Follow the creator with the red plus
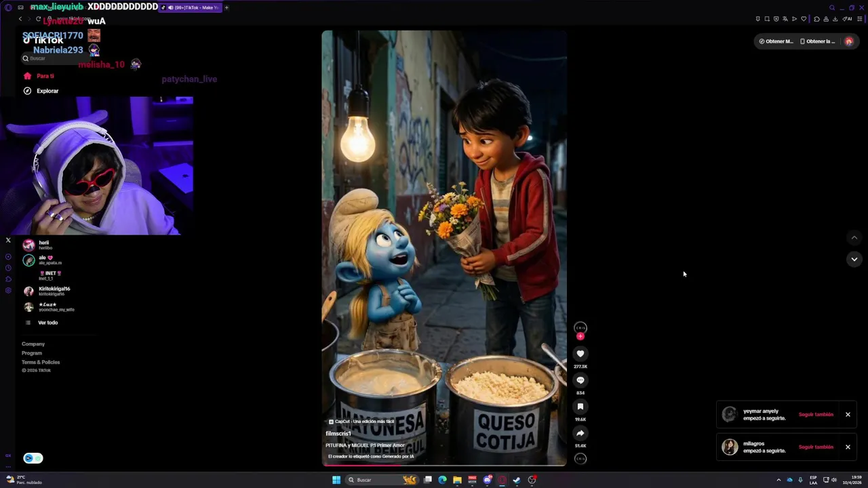The width and height of the screenshot is (868, 488). pos(580,336)
